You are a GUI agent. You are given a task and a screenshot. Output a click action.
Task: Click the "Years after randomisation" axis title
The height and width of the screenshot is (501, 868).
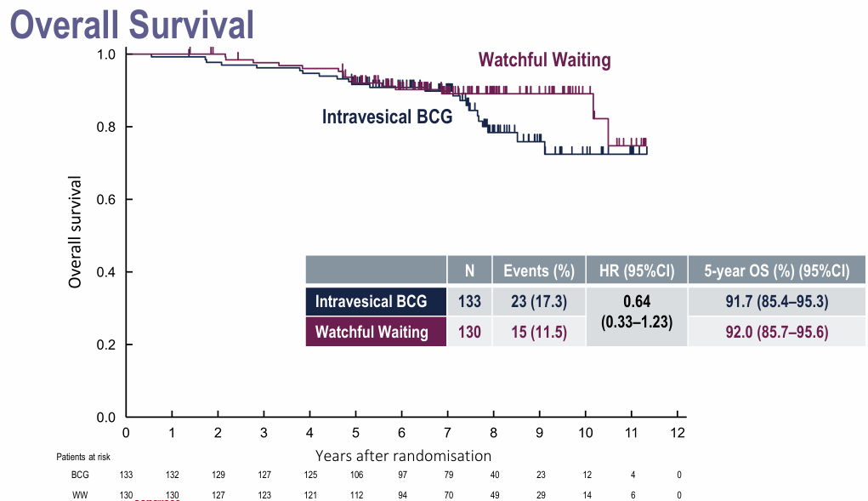point(403,455)
